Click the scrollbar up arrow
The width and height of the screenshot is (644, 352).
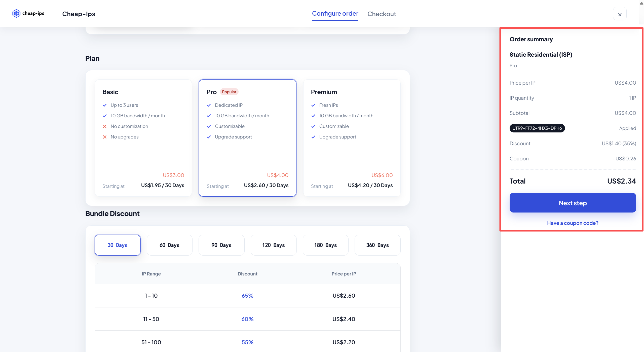641,3
